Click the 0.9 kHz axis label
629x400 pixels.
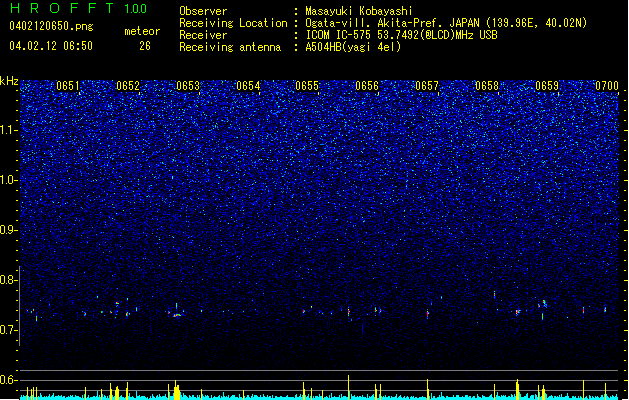tap(9, 230)
